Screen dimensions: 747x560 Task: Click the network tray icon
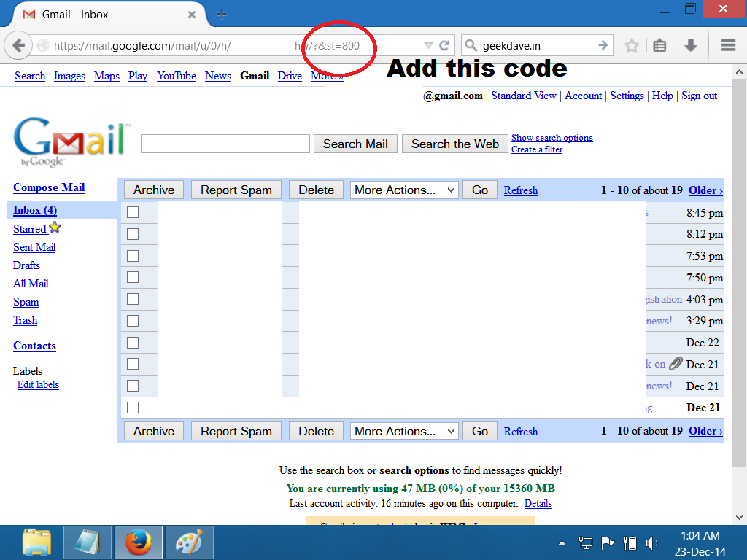coord(585,542)
